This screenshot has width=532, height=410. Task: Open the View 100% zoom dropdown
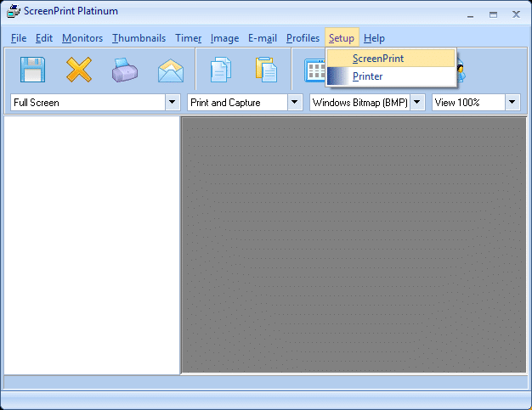512,103
